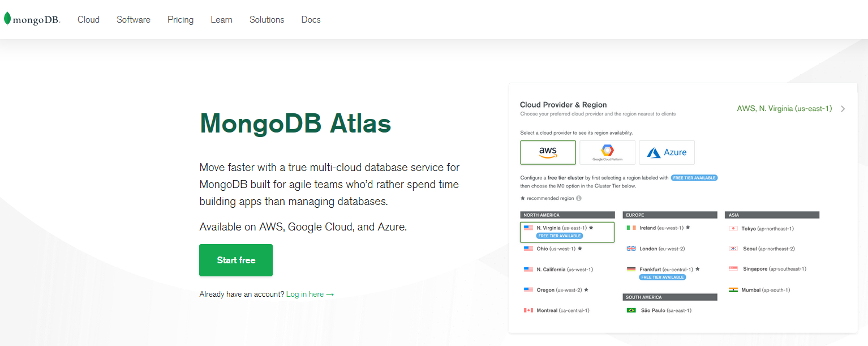Open the Software menu
The height and width of the screenshot is (346, 868).
(134, 20)
